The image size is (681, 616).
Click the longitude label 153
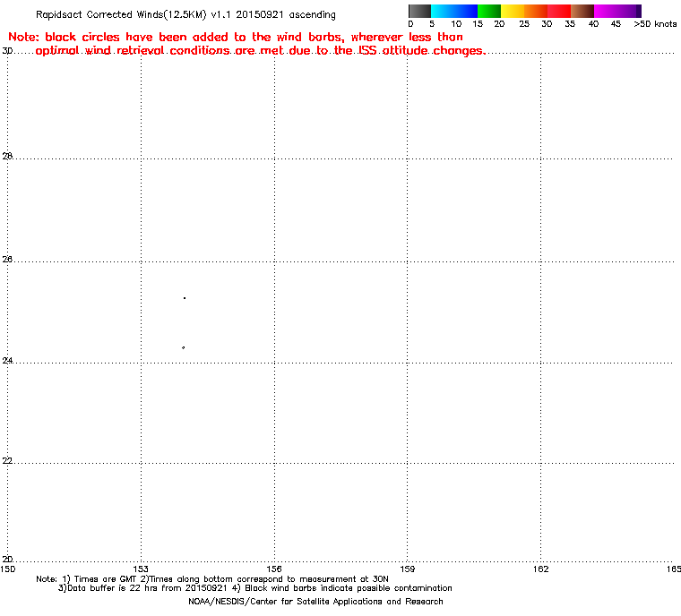[x=141, y=569]
